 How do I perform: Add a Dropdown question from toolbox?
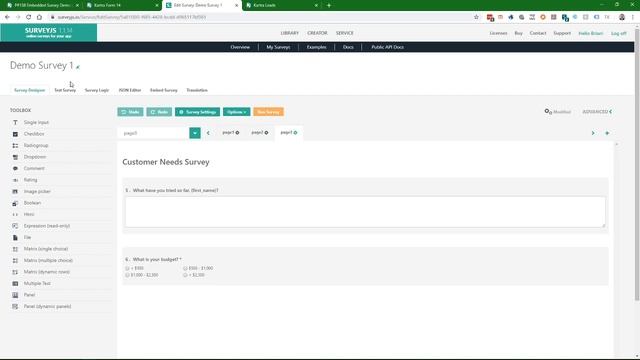pos(35,157)
